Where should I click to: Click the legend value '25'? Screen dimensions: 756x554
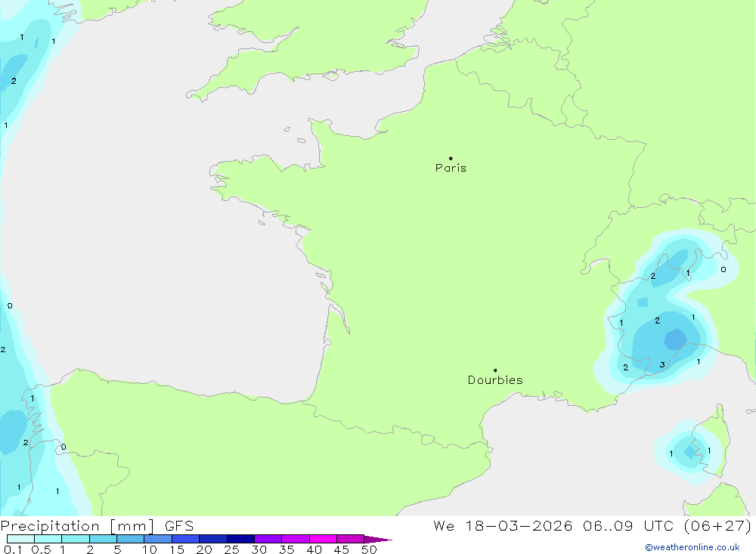tap(232, 549)
